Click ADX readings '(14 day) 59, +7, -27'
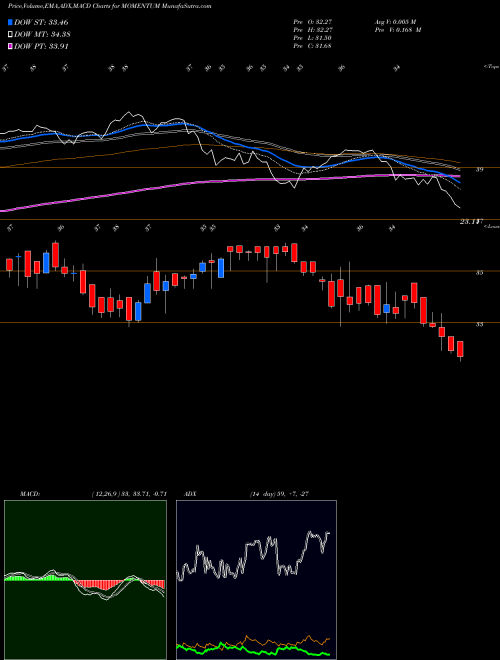The height and width of the screenshot is (660, 500). point(279,493)
